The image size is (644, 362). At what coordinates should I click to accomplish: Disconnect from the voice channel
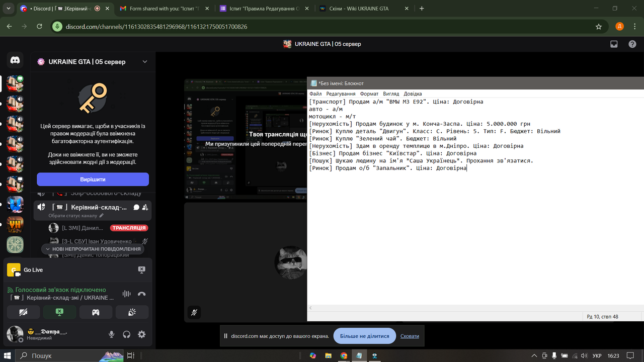(x=142, y=294)
